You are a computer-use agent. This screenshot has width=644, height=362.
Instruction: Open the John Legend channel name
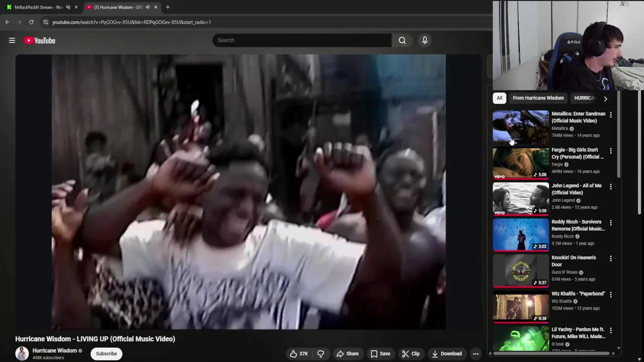tap(563, 200)
